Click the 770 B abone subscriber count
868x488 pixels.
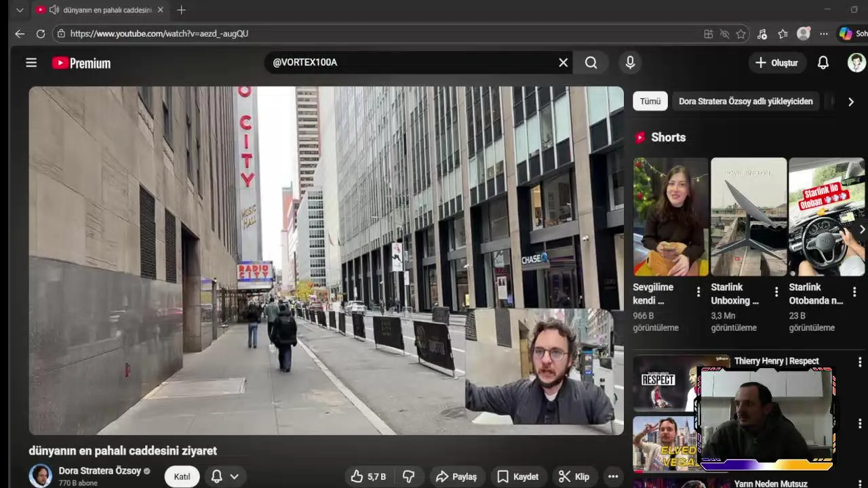click(x=78, y=483)
